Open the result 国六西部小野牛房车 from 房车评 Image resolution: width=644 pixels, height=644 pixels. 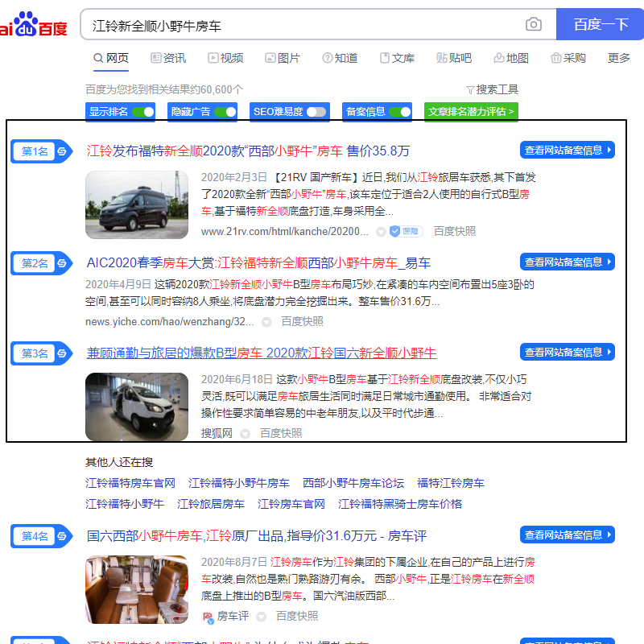(x=257, y=536)
